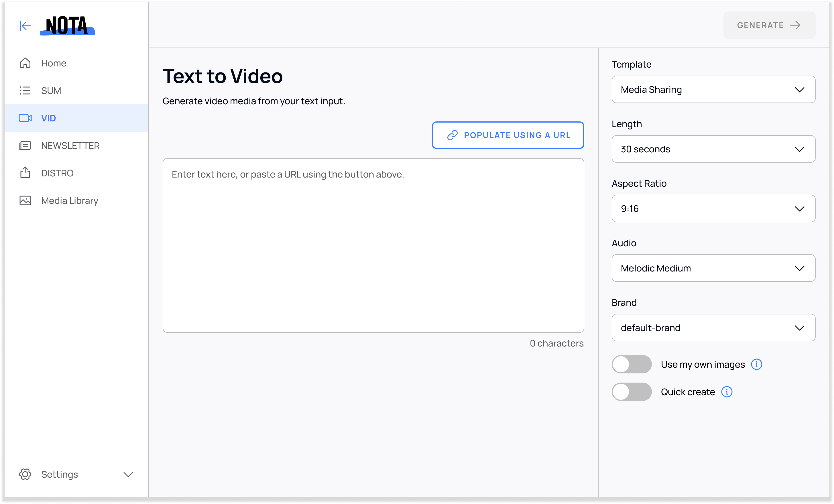Click inside the text entry area
834x504 pixels.
373,245
